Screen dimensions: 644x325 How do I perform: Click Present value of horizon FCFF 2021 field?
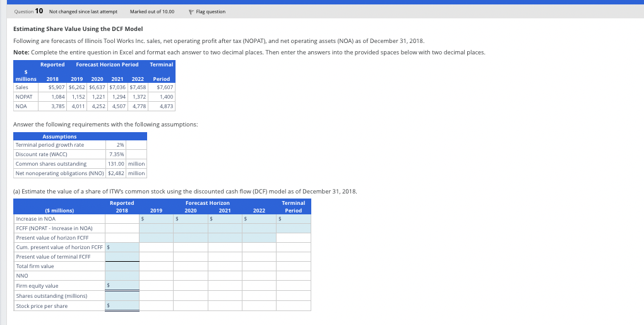pyautogui.click(x=225, y=238)
